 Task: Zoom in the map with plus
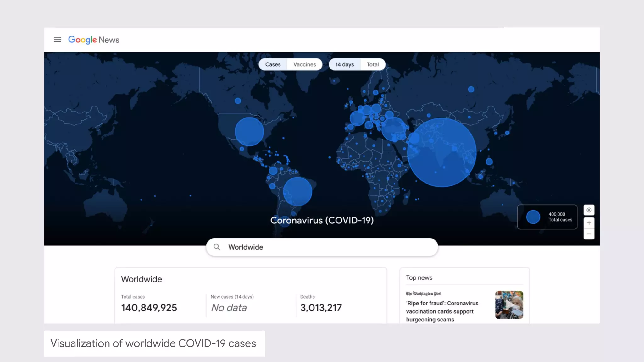(589, 223)
